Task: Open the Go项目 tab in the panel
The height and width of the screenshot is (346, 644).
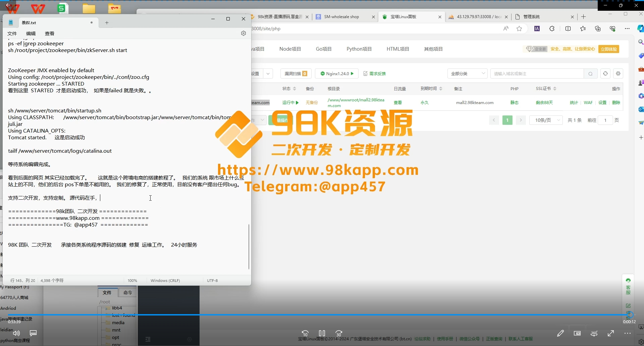Action: point(324,49)
